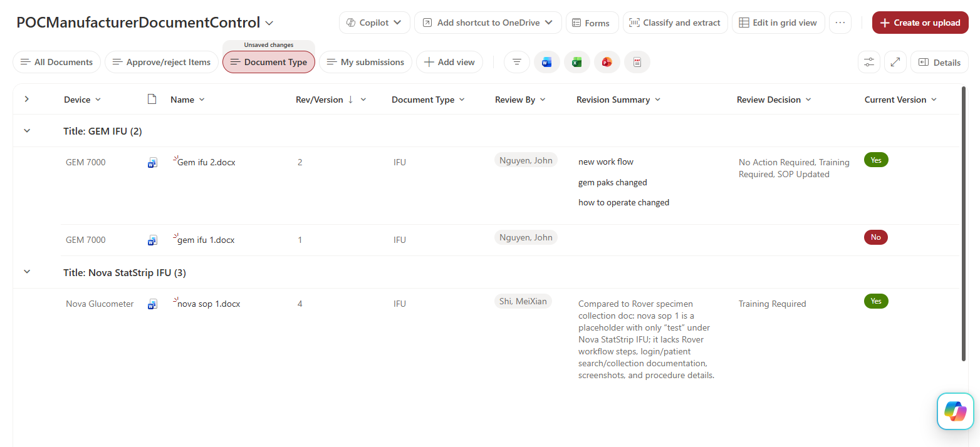Screen dimensions: 980x447
Task: Click GEM 7000 device in Gem ifu 2 row
Action: click(x=86, y=162)
